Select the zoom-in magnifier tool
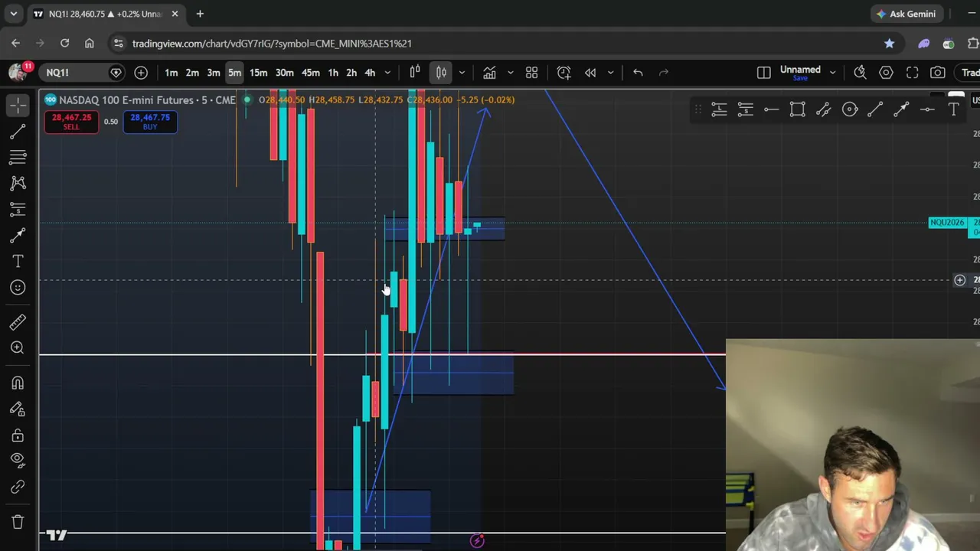Screen dimensions: 980x551 pos(18,347)
